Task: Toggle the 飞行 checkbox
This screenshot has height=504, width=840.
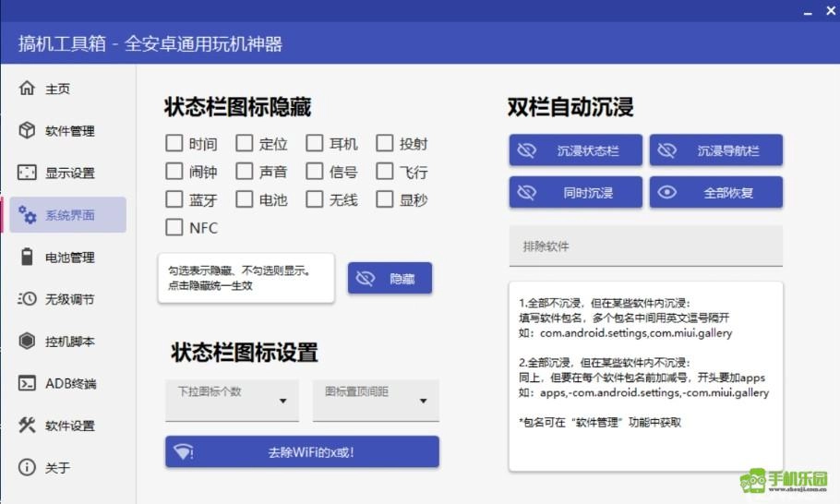Action: (384, 171)
